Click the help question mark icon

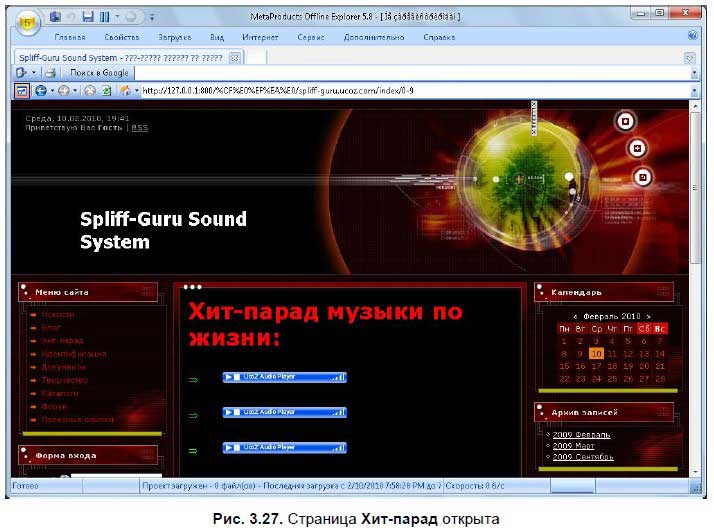tap(692, 36)
